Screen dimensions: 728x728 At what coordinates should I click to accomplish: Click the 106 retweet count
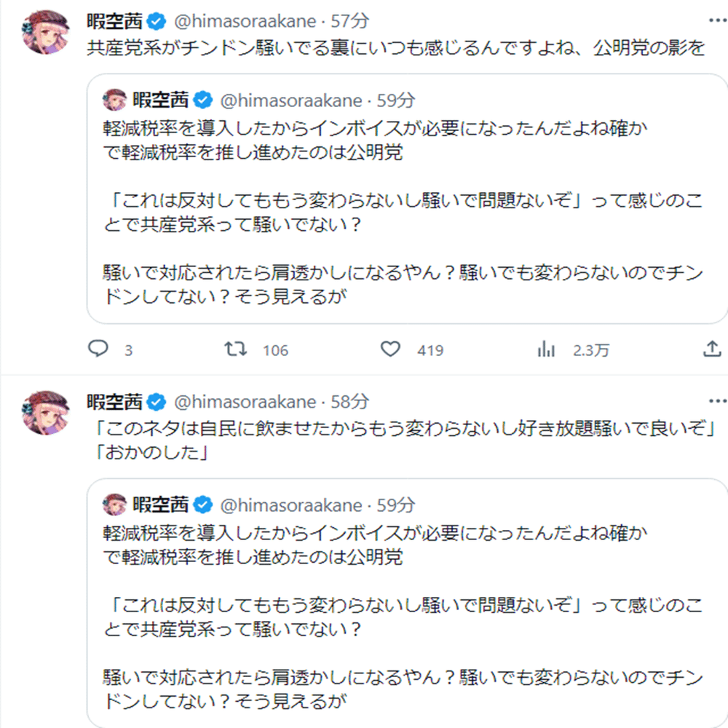click(275, 350)
